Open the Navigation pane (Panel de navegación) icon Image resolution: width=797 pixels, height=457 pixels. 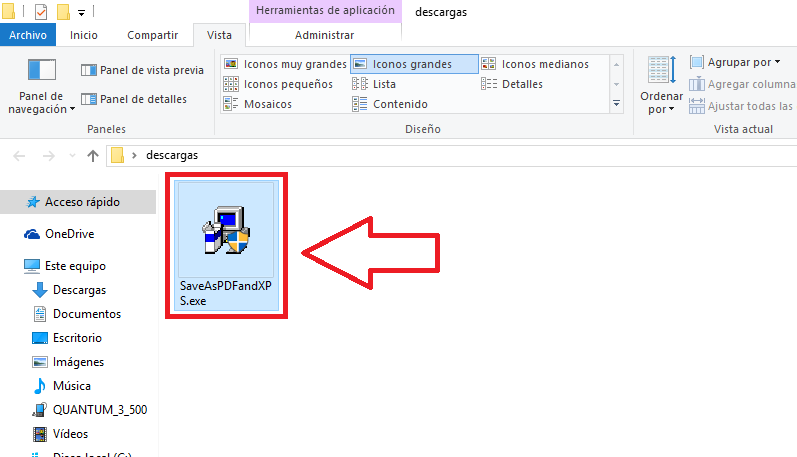point(41,71)
